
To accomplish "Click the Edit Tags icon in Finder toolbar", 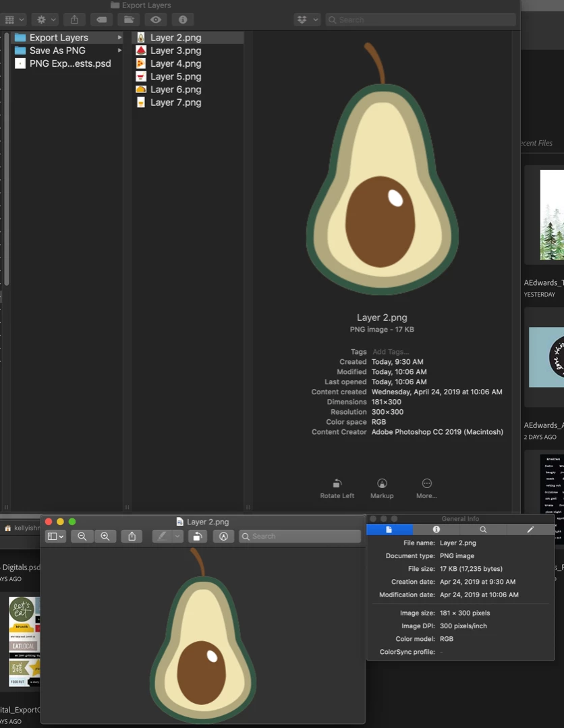I will (x=101, y=20).
